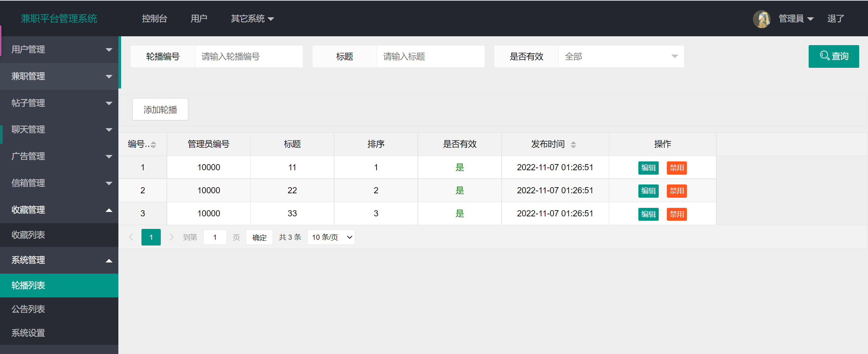Expand the 用户管理 sidebar section

coord(59,50)
